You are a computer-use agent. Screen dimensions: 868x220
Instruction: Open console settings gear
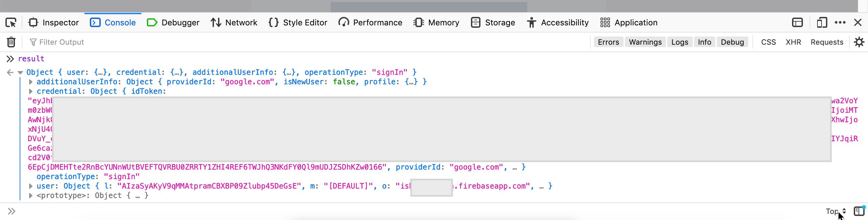859,42
